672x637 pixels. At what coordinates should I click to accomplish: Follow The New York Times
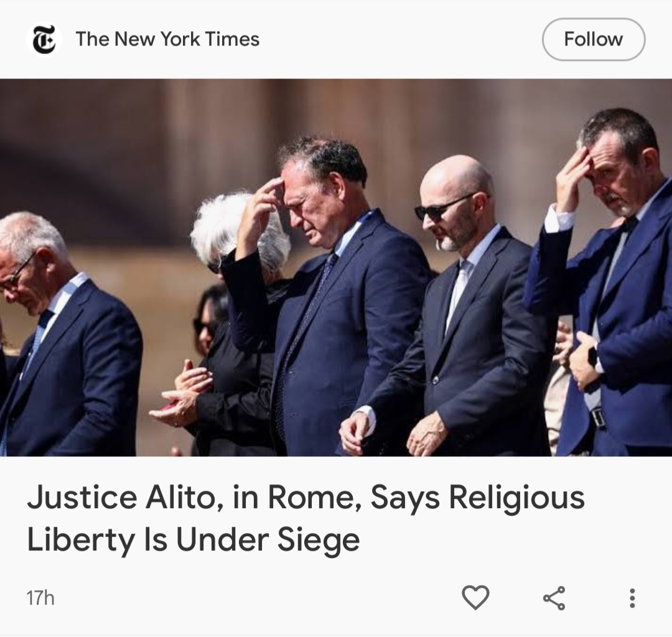point(594,39)
